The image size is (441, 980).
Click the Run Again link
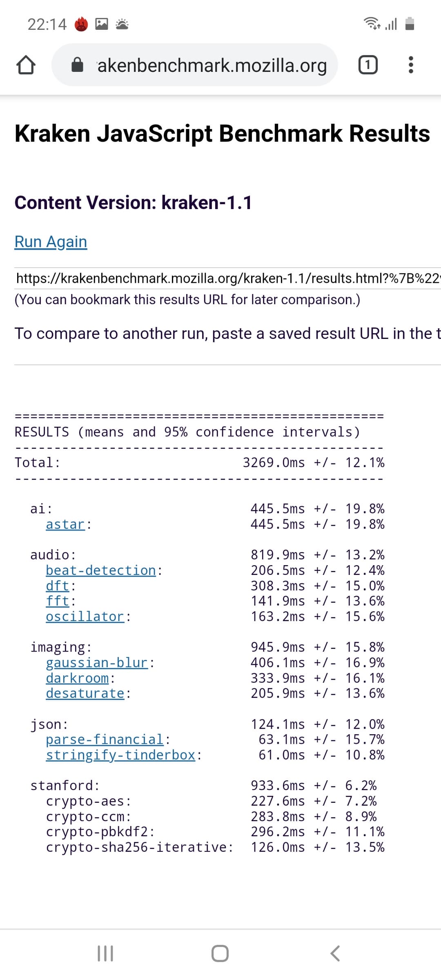pos(51,242)
